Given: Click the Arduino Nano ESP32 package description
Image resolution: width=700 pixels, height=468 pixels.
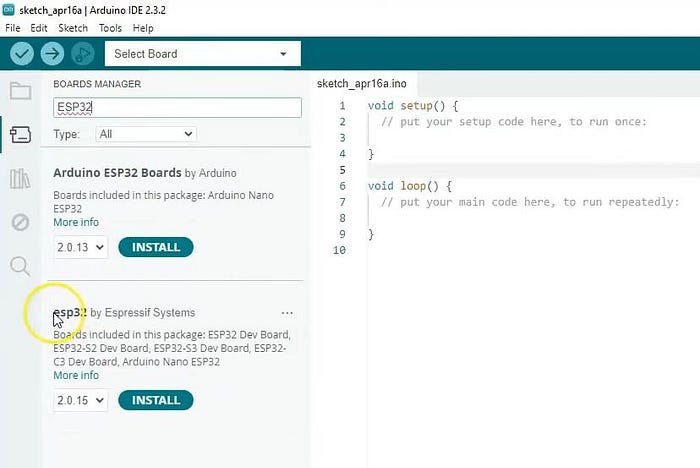Looking at the screenshot, I should [163, 202].
